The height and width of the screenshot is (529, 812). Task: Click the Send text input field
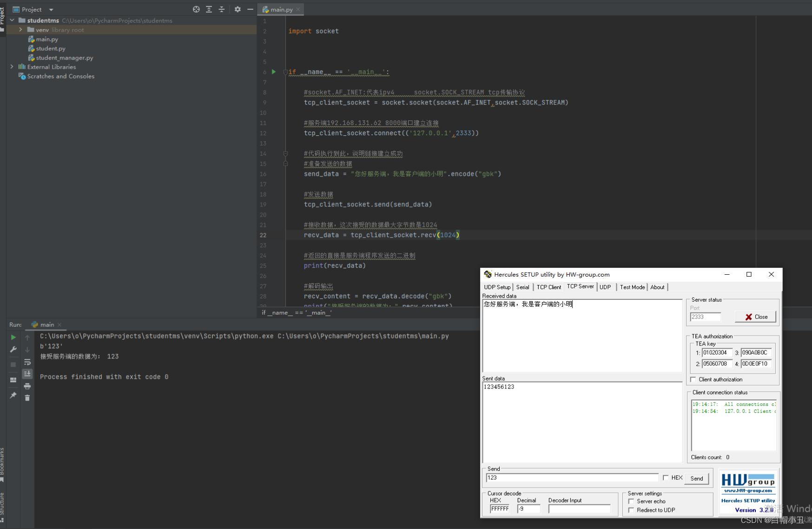(x=572, y=478)
